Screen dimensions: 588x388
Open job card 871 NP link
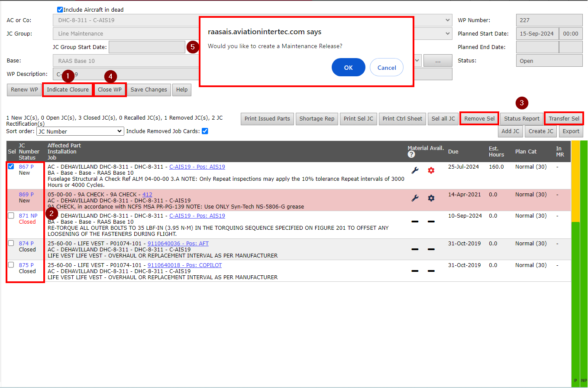click(x=28, y=216)
